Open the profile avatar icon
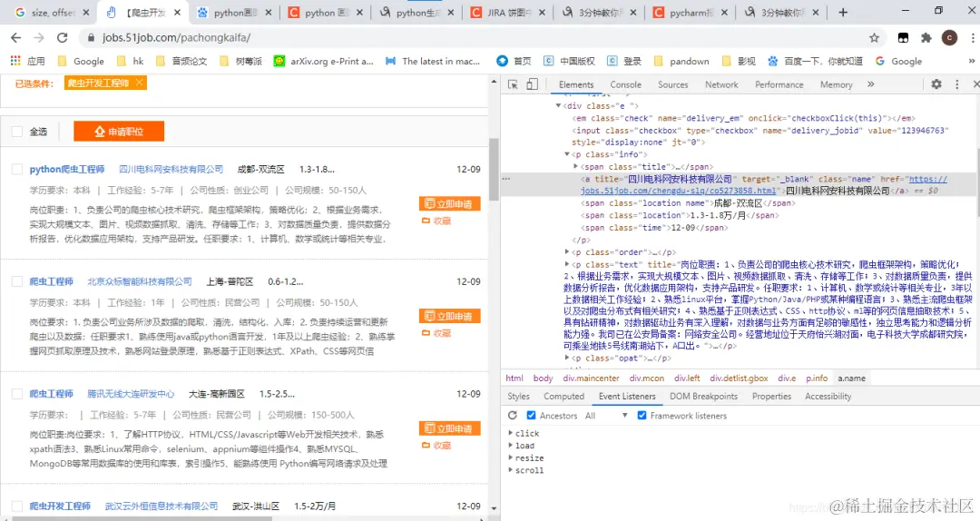The height and width of the screenshot is (521, 980). coord(949,37)
